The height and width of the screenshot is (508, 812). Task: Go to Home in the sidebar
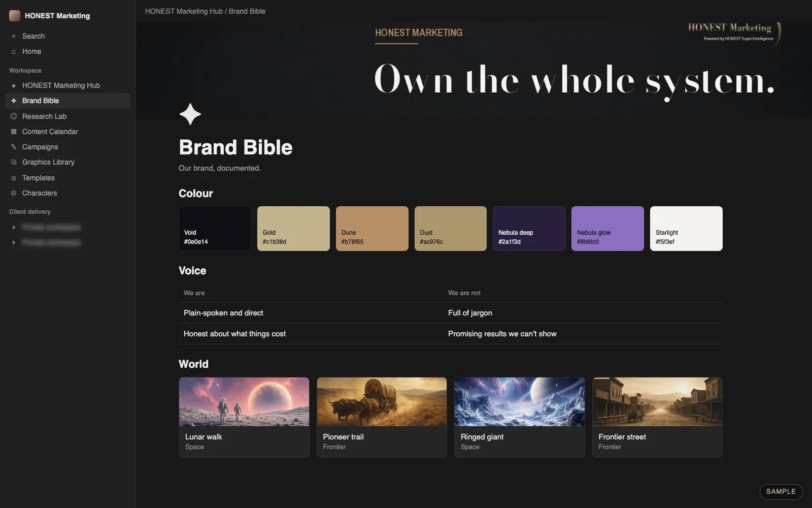[x=67, y=51]
